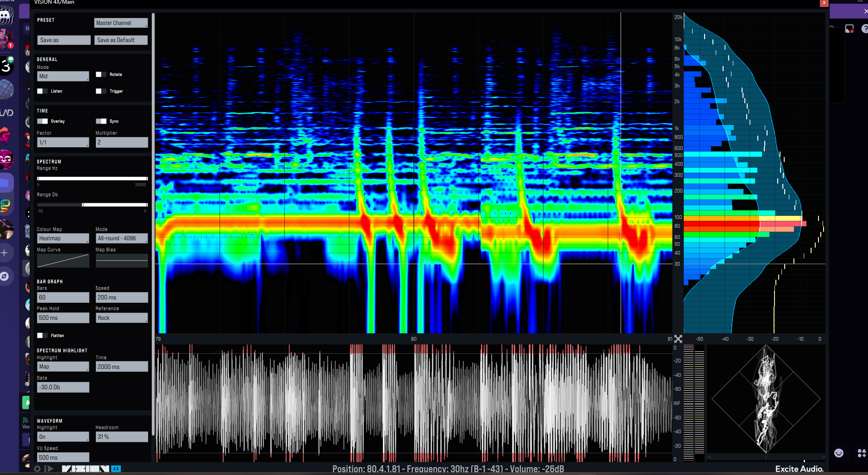Expand the Colour Map Heatmap dropdown
Image resolution: width=868 pixels, height=475 pixels.
click(x=63, y=238)
